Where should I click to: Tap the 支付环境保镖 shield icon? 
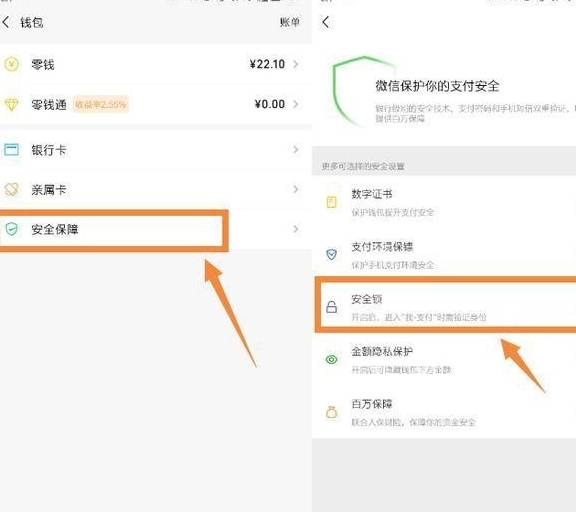(332, 254)
